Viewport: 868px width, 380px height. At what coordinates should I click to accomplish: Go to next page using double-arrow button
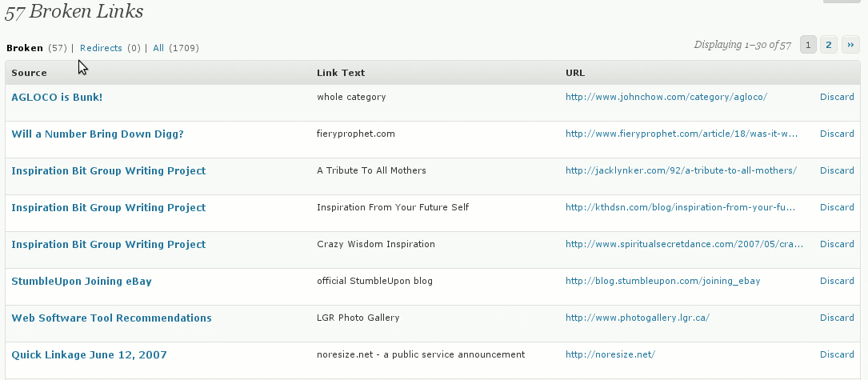pyautogui.click(x=849, y=46)
